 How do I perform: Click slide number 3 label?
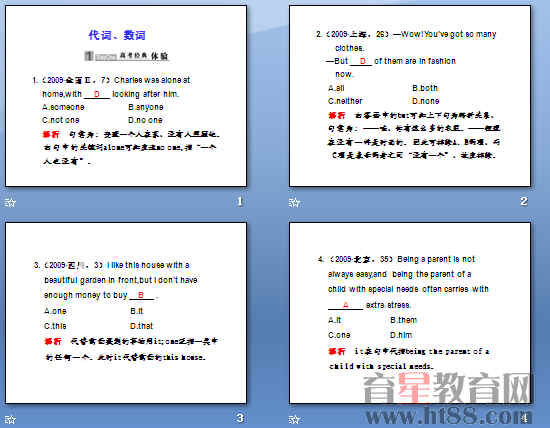(x=240, y=418)
